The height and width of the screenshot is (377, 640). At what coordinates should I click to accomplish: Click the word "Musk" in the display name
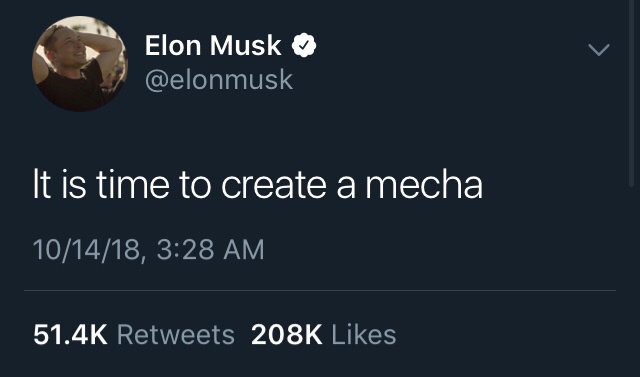[x=246, y=45]
